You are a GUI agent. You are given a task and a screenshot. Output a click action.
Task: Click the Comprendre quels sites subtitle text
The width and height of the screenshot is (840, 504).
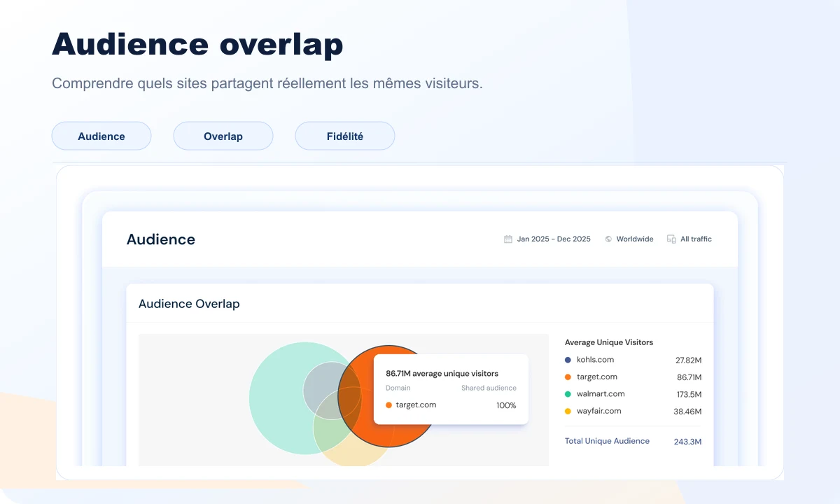(267, 83)
